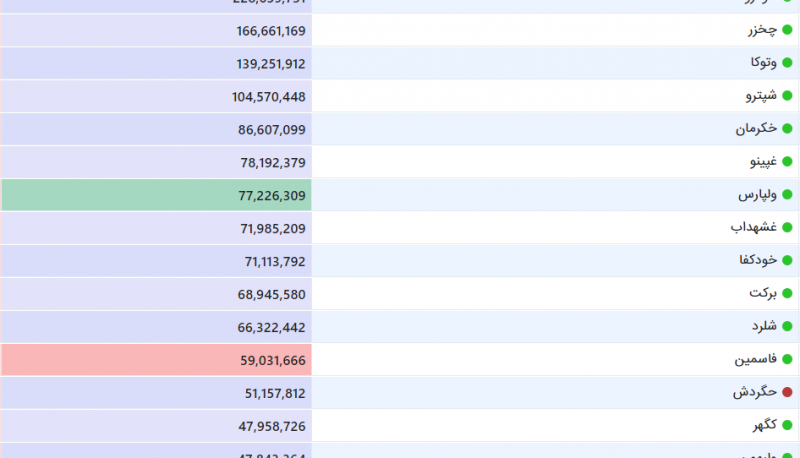
Task: Click the red highlighted value 59,031,666
Action: (273, 361)
